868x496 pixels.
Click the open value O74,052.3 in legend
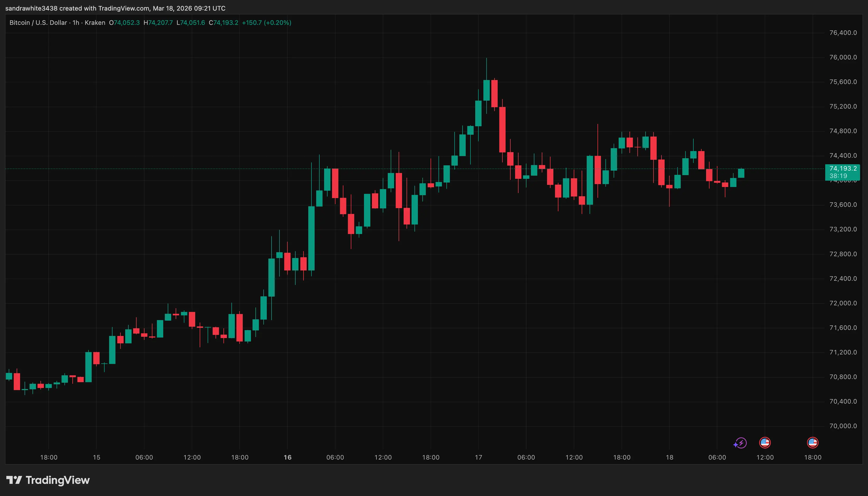(x=124, y=22)
